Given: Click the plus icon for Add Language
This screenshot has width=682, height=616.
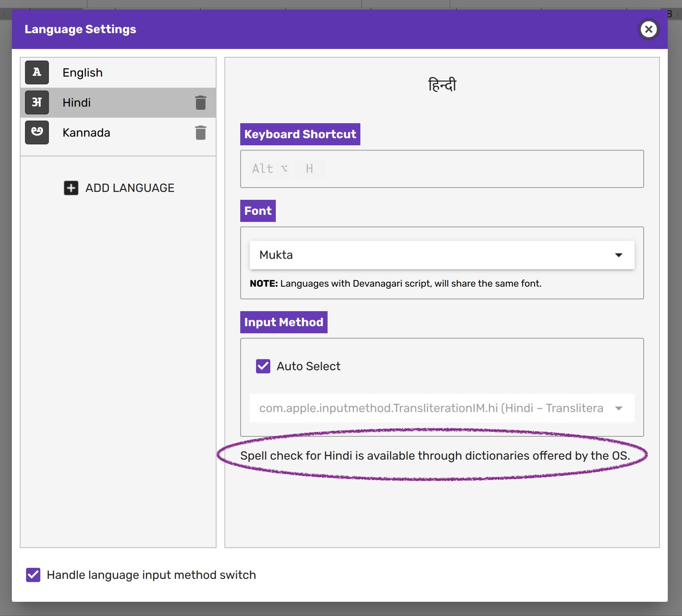Looking at the screenshot, I should [71, 188].
